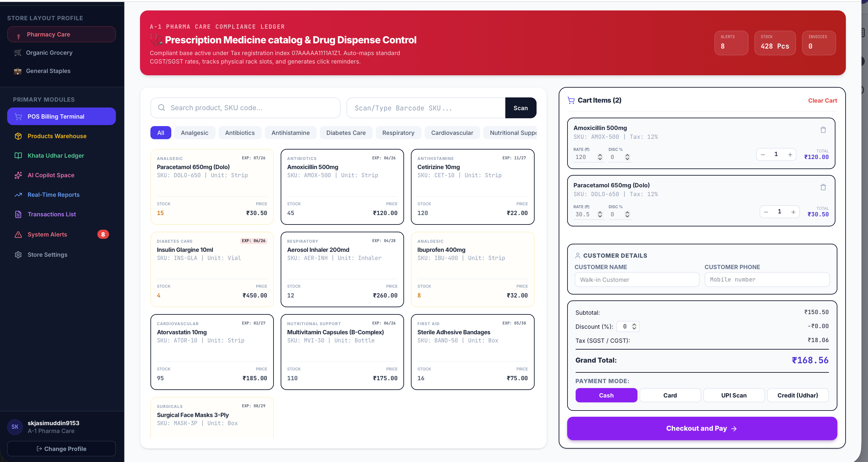Decrease Paracetamol quantity with minus icon
Screen dimensions: 868x462
point(766,212)
